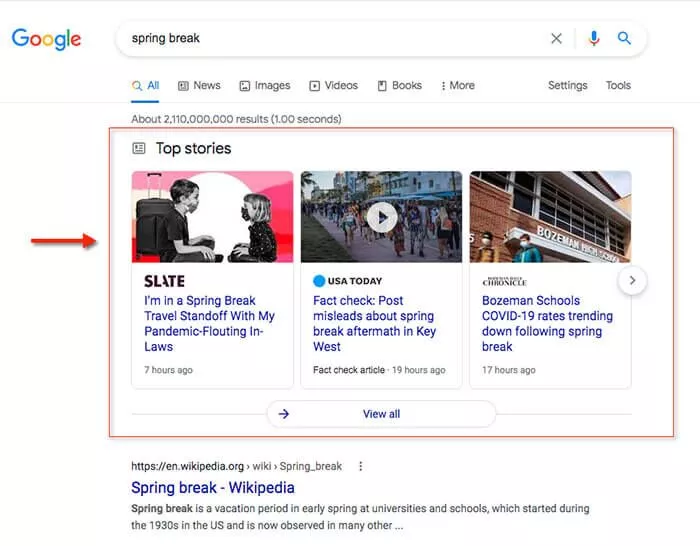700x546 pixels.
Task: Switch to the News tab
Action: [x=199, y=86]
